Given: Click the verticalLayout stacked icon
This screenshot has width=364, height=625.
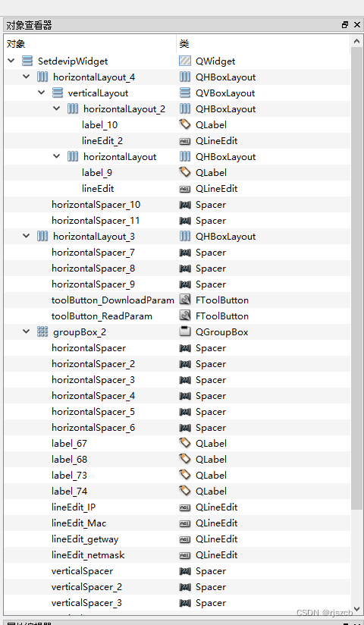Looking at the screenshot, I should click(x=58, y=93).
